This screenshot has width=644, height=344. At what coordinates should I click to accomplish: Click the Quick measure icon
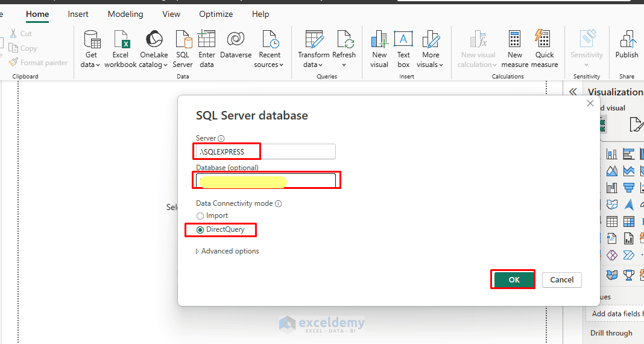pos(543,39)
